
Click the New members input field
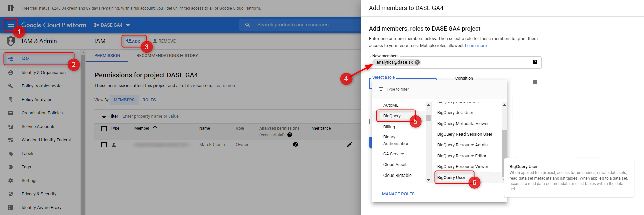click(x=455, y=62)
